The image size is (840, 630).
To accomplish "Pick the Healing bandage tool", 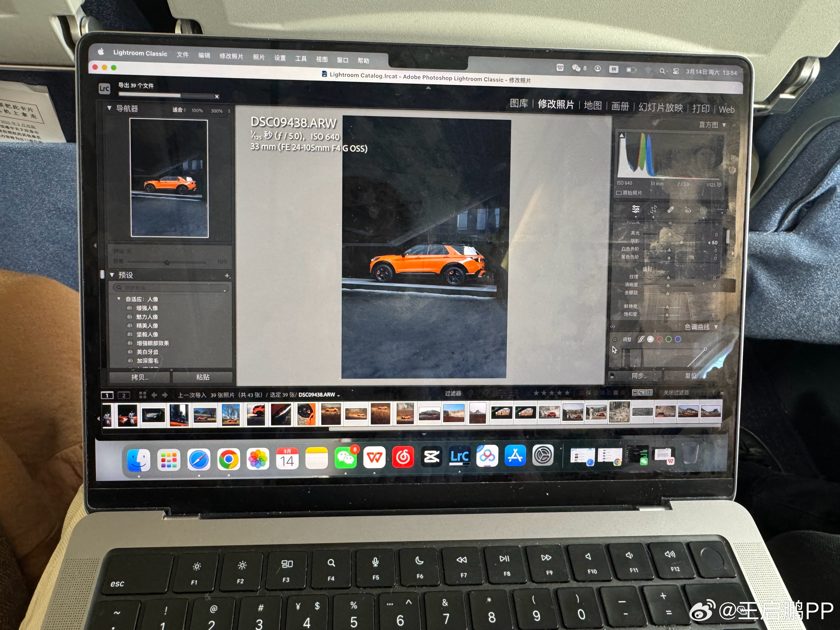I will [x=671, y=210].
